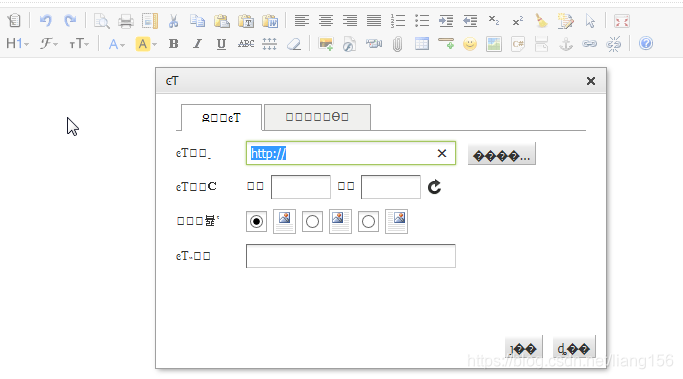Reset image size with refresh arrow
This screenshot has width=683, height=379.
(x=434, y=187)
